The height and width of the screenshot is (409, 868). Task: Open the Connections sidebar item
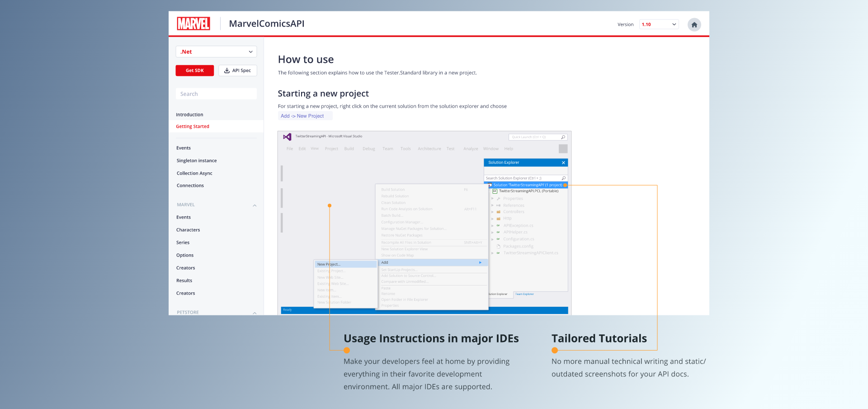click(190, 185)
